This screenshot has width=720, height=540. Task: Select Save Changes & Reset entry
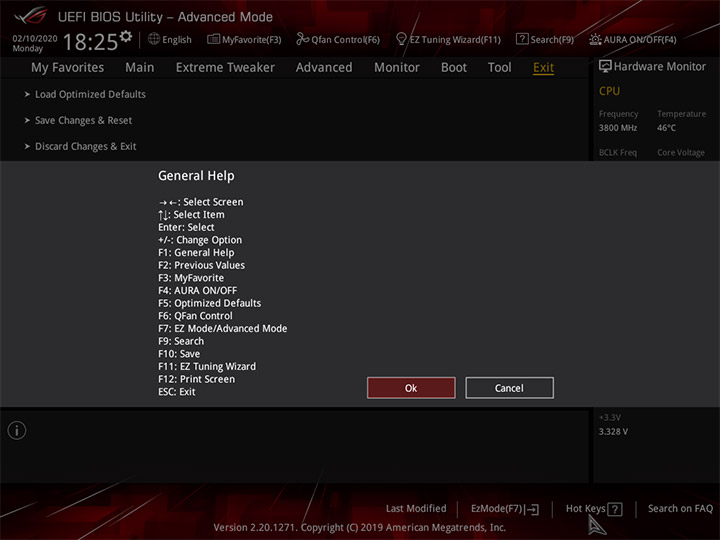84,120
